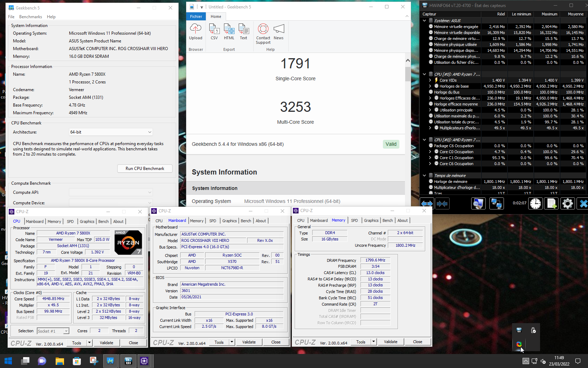Image resolution: width=588 pixels, height=368 pixels.
Task: Click HWiNFO log file with plus icon
Action: coord(552,204)
